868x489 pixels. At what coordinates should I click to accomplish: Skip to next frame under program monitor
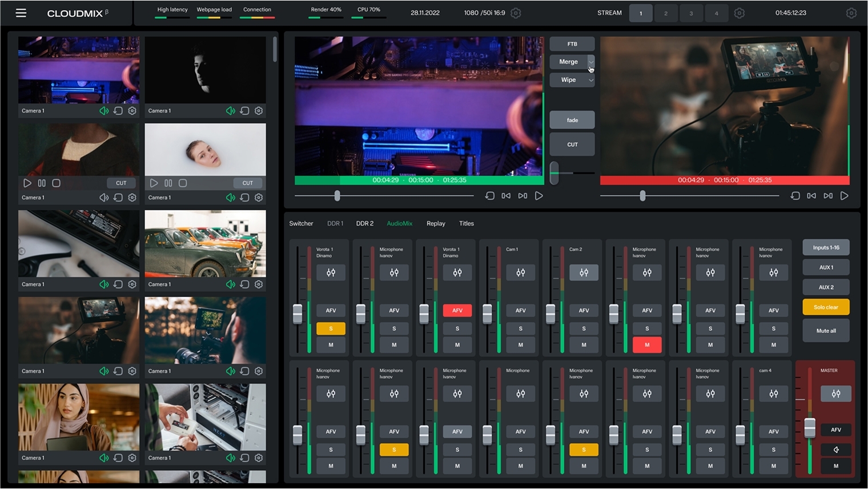click(828, 196)
